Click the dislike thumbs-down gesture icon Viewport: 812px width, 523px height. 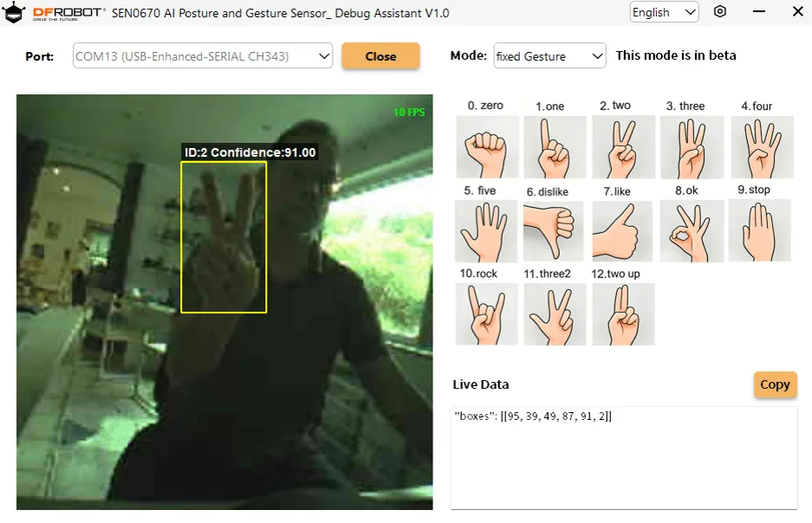point(553,231)
